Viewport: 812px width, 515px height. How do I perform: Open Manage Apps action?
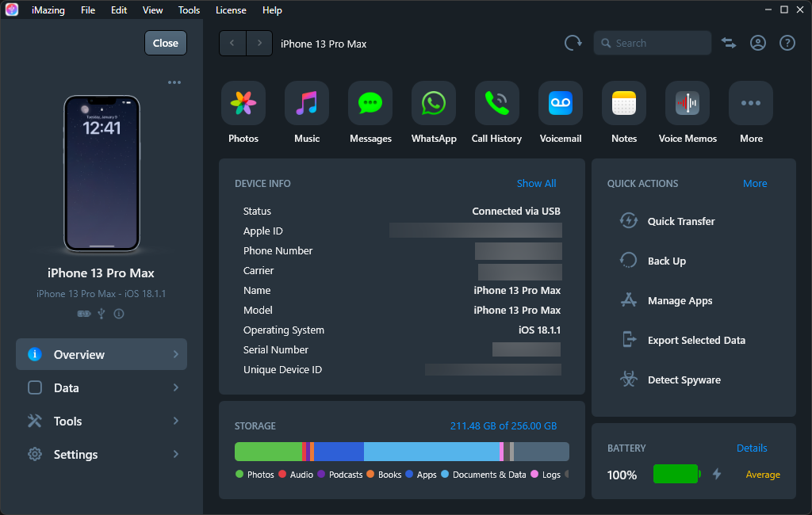[x=666, y=300]
